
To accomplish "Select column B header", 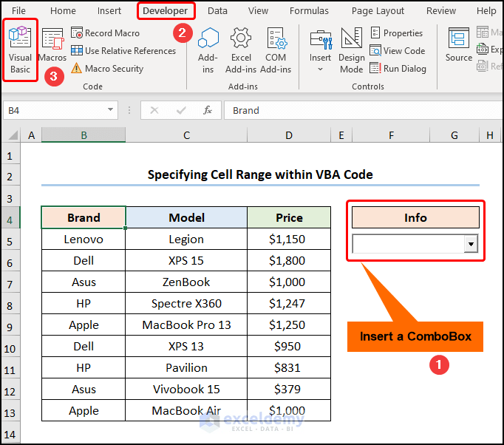I will click(84, 135).
